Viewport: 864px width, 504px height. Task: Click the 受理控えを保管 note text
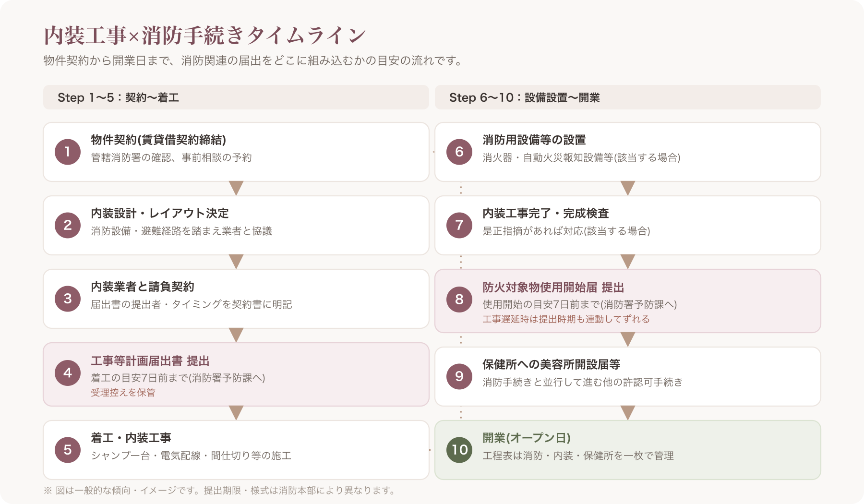click(123, 393)
